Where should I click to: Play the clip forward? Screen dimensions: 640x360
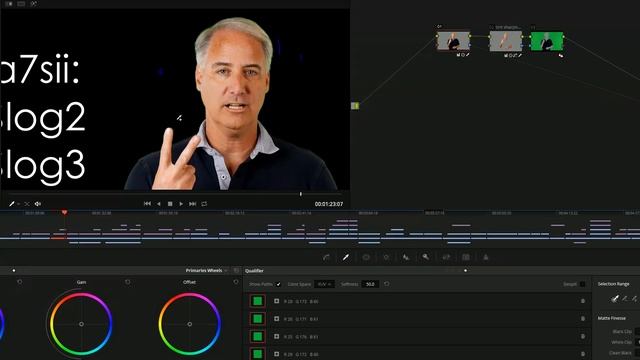[181, 204]
